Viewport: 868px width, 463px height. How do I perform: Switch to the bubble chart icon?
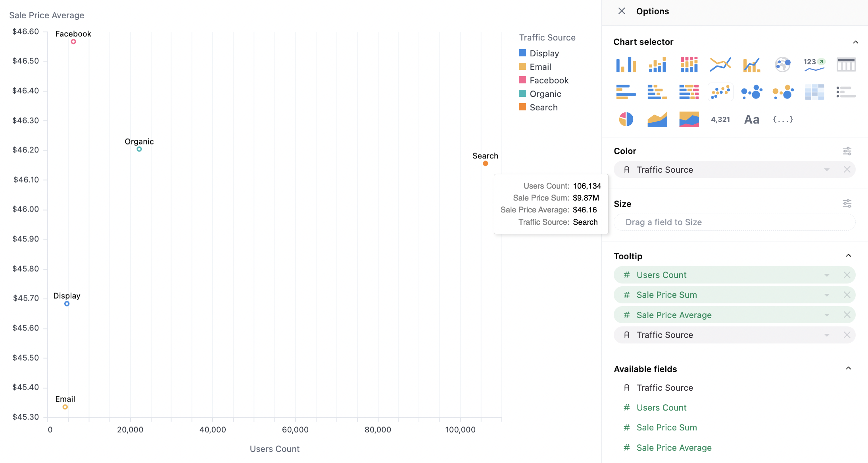tap(751, 92)
